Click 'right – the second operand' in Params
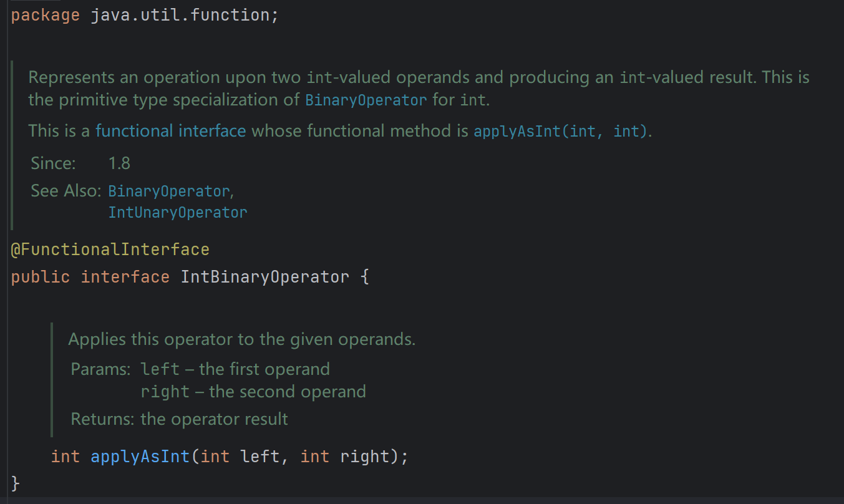The width and height of the screenshot is (844, 504). 253,392
